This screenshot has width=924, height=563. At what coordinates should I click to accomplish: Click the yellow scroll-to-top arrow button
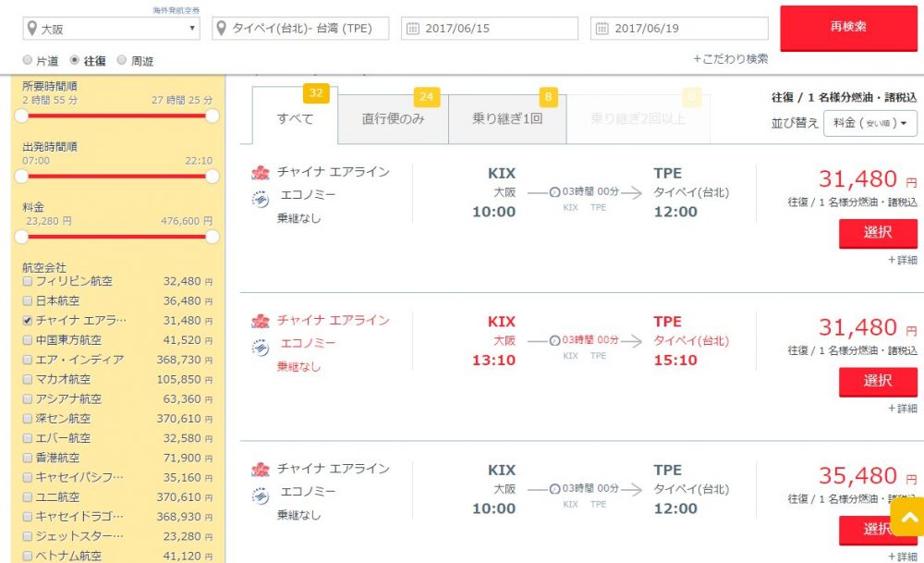907,517
